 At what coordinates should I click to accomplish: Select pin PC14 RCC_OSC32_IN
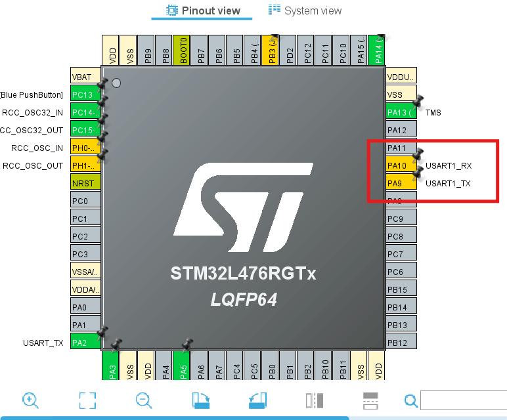point(85,112)
